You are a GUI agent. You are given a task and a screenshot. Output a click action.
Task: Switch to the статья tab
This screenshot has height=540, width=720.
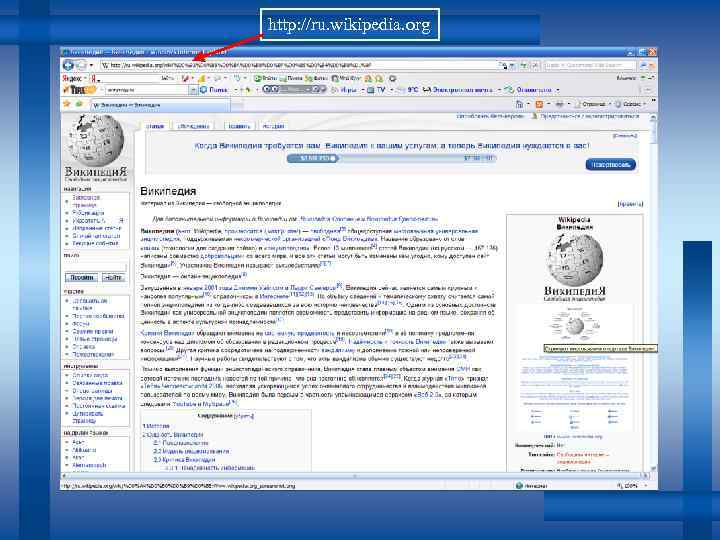coord(155,126)
